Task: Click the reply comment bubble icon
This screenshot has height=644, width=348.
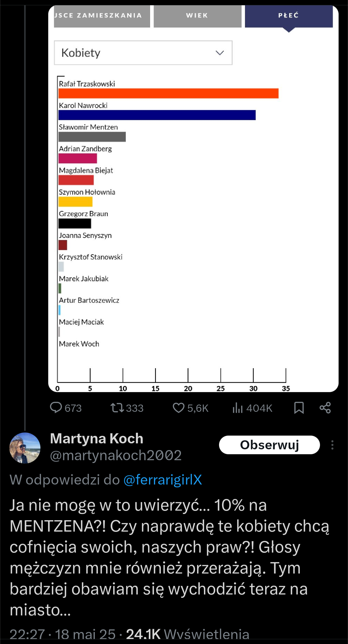Action: (56, 408)
